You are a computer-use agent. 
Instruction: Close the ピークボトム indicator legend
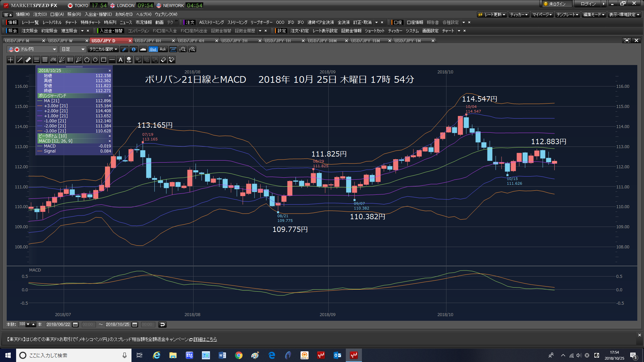[110, 136]
